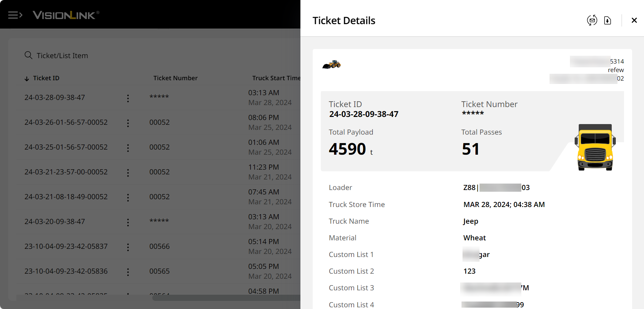Viewport: 644px width, 309px height.
Task: Click the ticket sync/refresh icon
Action: 592,20
